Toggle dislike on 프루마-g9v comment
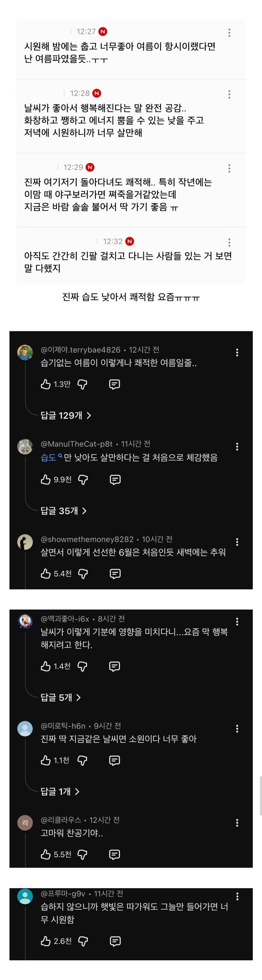 pos(83,941)
